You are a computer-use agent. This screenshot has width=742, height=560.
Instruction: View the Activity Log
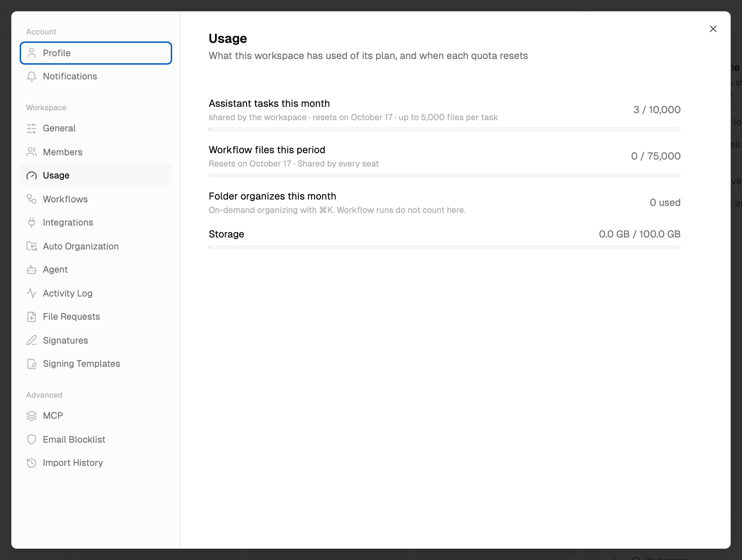pyautogui.click(x=96, y=293)
